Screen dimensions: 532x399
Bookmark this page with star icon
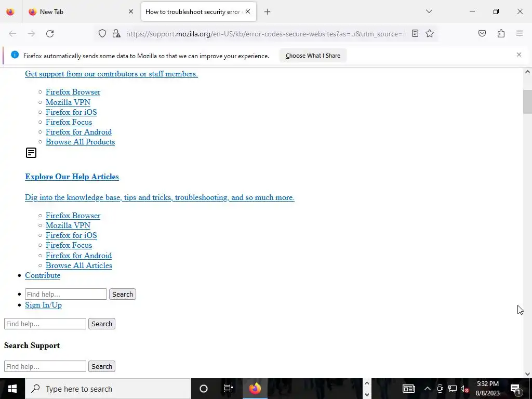pyautogui.click(x=430, y=33)
